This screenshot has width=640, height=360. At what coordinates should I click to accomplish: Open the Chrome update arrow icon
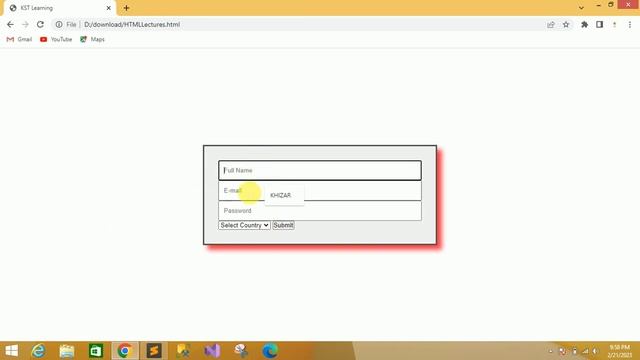tap(614, 24)
